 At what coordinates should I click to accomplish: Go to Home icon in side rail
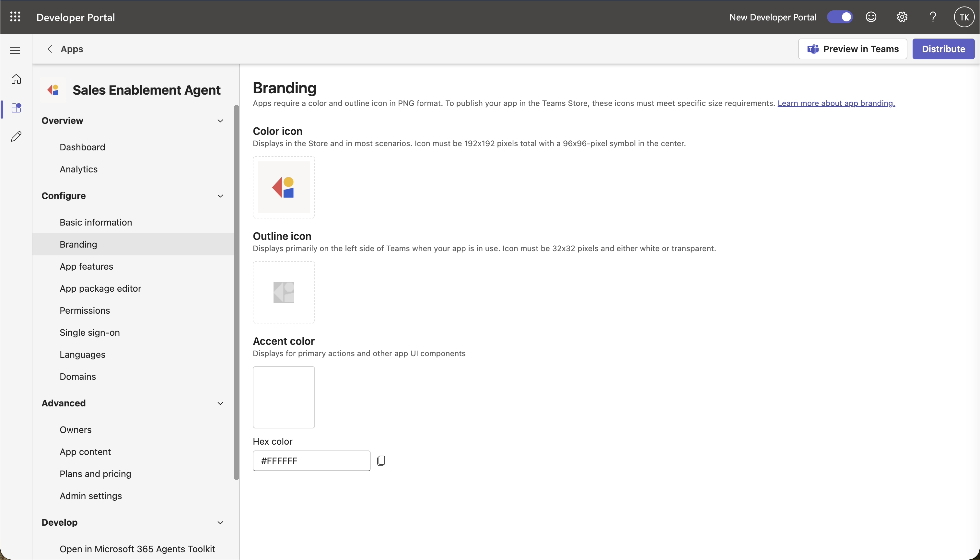click(16, 79)
